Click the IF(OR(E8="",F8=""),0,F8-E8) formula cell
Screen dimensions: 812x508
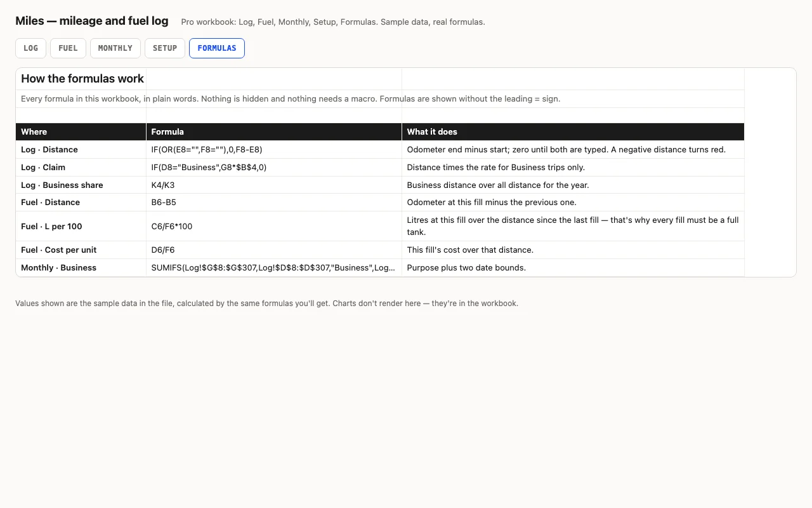(x=274, y=150)
